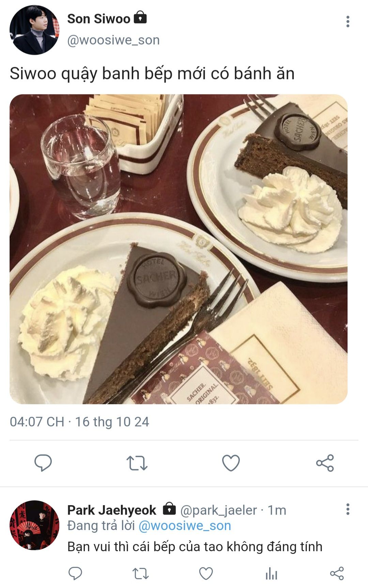Share Son Siwoo's tweet
This screenshot has height=588, width=368.
(x=325, y=463)
